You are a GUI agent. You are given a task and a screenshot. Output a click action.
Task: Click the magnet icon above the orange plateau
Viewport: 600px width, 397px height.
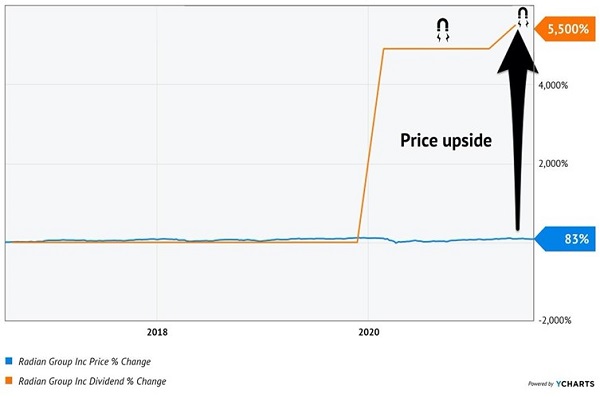tap(443, 30)
